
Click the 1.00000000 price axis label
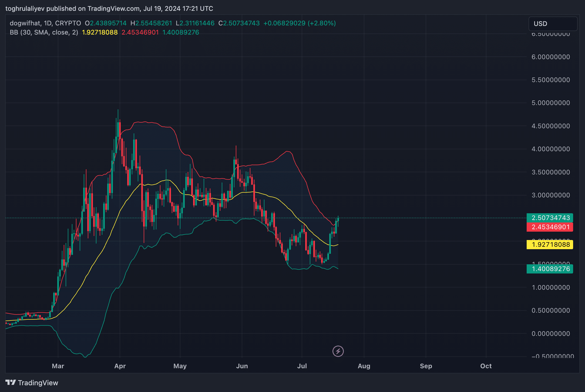pos(551,288)
